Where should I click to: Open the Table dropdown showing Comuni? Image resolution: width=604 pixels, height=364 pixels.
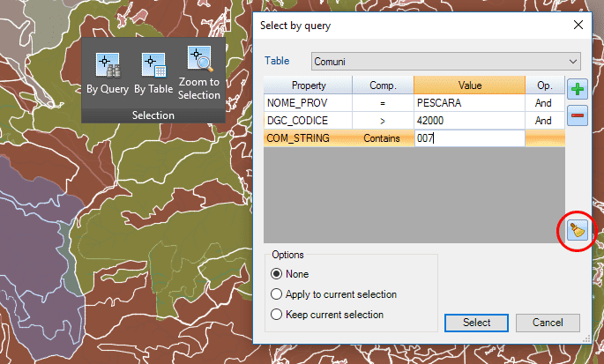445,62
